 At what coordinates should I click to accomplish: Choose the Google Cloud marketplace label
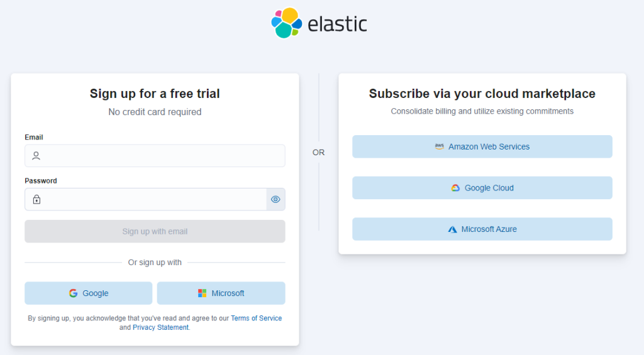(489, 188)
